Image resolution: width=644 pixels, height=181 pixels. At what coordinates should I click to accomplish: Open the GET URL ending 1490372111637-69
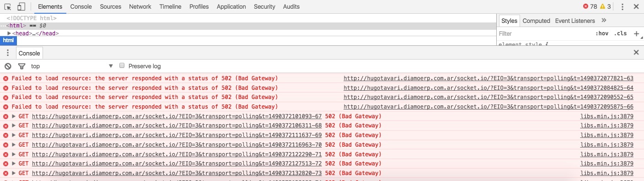click(x=177, y=135)
